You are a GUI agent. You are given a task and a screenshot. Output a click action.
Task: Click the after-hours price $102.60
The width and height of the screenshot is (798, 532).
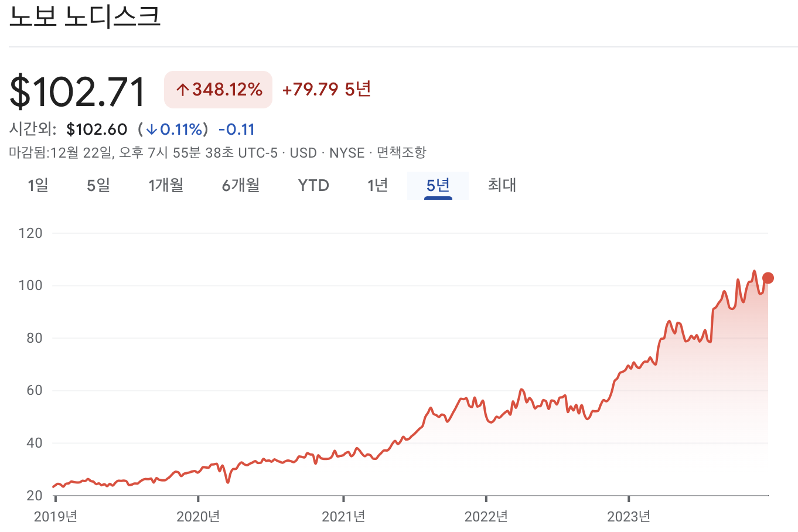click(96, 129)
